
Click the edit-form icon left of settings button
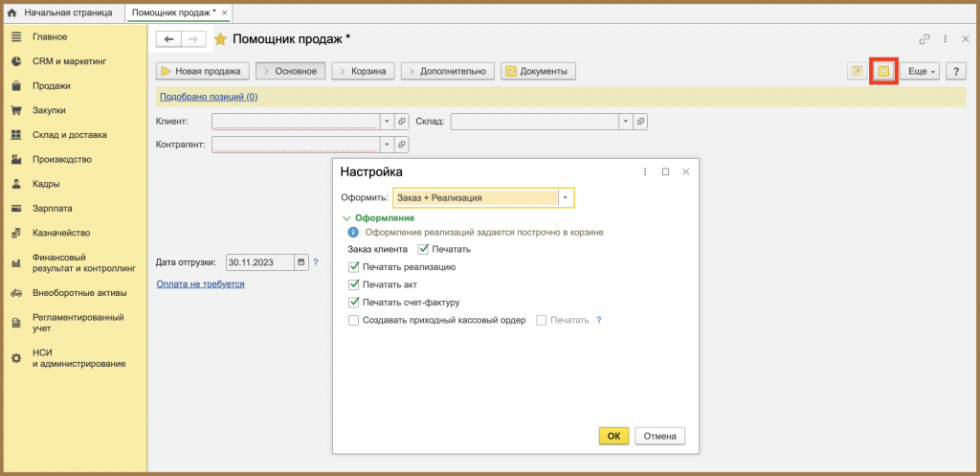coord(857,71)
